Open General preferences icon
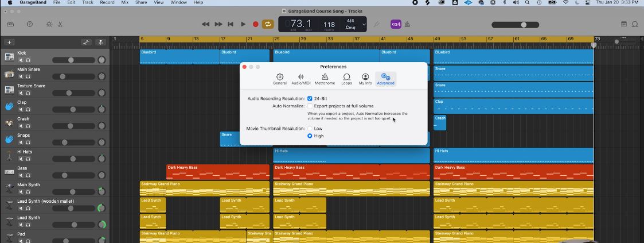The height and width of the screenshot is (243, 644). pos(280,79)
